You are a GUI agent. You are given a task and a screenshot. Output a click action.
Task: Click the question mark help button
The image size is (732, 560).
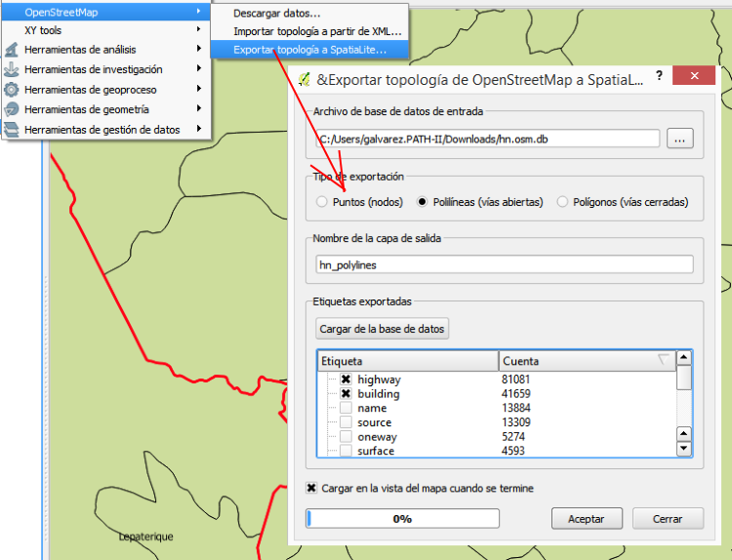click(x=659, y=77)
